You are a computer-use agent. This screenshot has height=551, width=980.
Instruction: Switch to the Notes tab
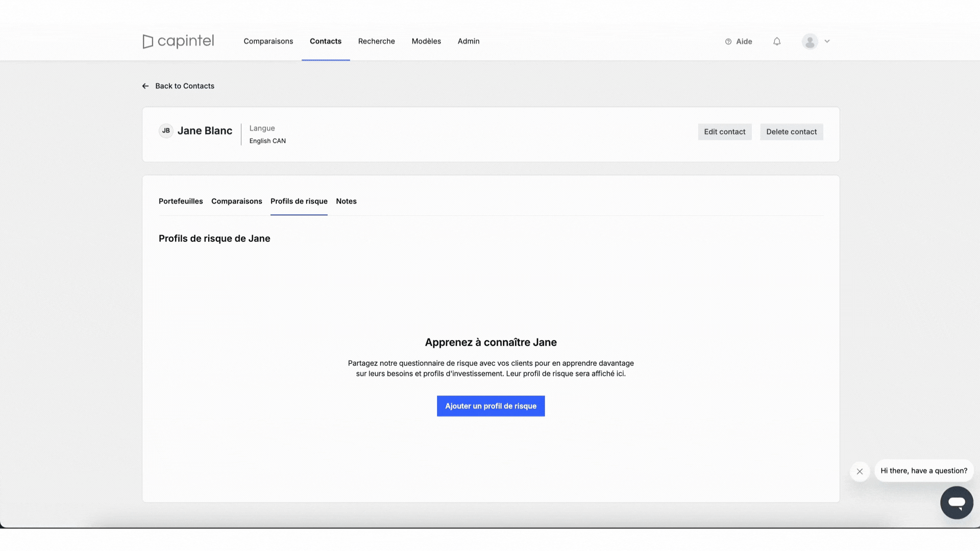click(346, 201)
